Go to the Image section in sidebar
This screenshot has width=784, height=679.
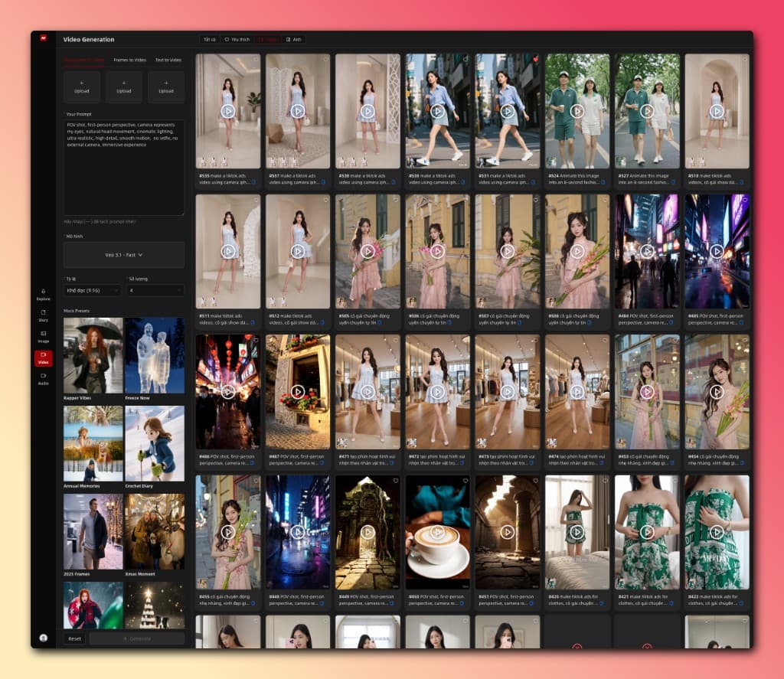(x=44, y=335)
